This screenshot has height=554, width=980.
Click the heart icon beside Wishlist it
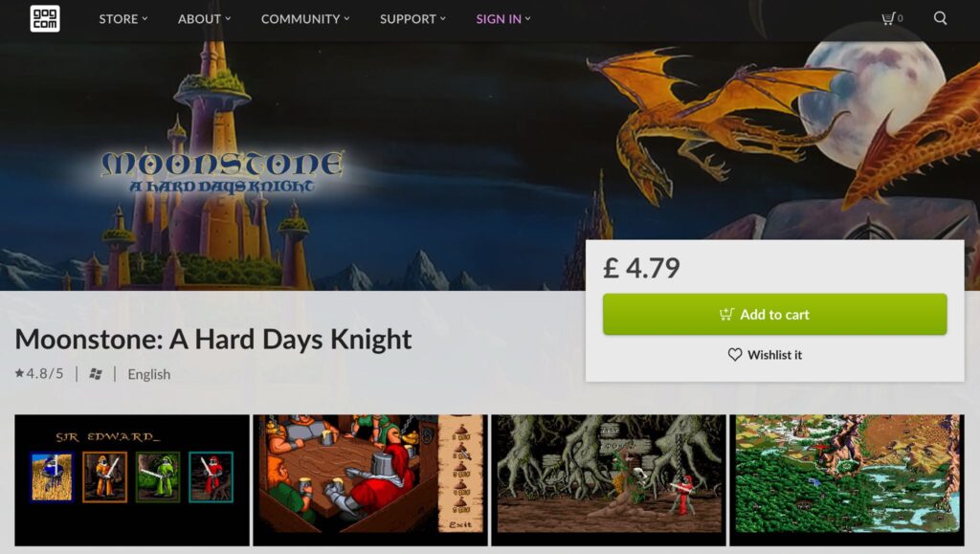[x=735, y=355]
